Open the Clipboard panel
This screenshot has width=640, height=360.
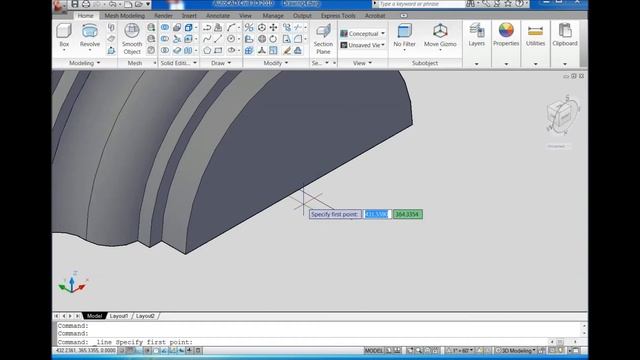[x=565, y=35]
